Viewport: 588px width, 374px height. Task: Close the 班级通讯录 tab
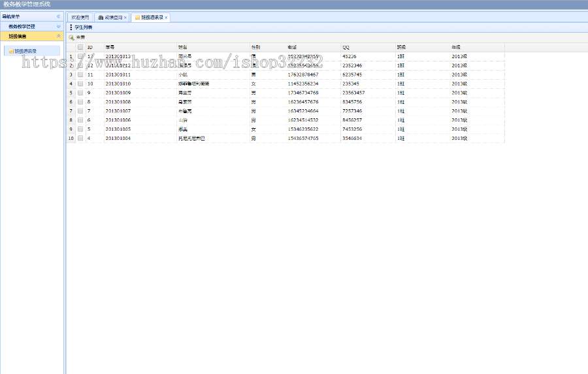pos(167,18)
